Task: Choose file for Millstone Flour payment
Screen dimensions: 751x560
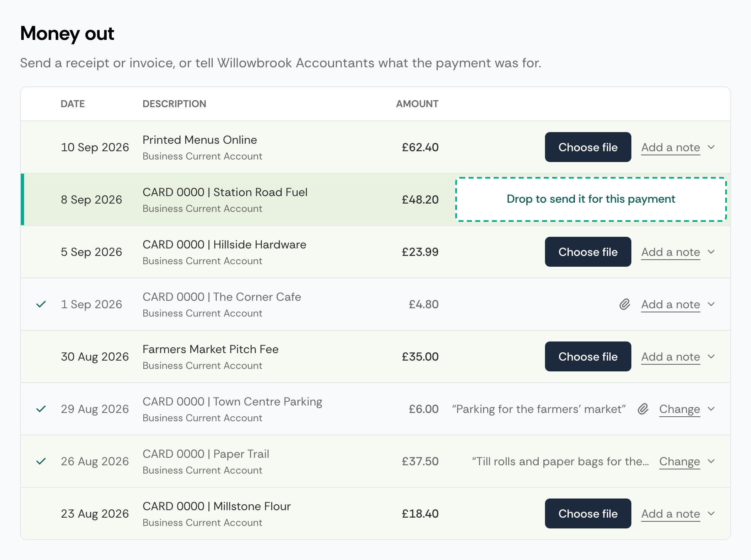Action: pos(588,513)
